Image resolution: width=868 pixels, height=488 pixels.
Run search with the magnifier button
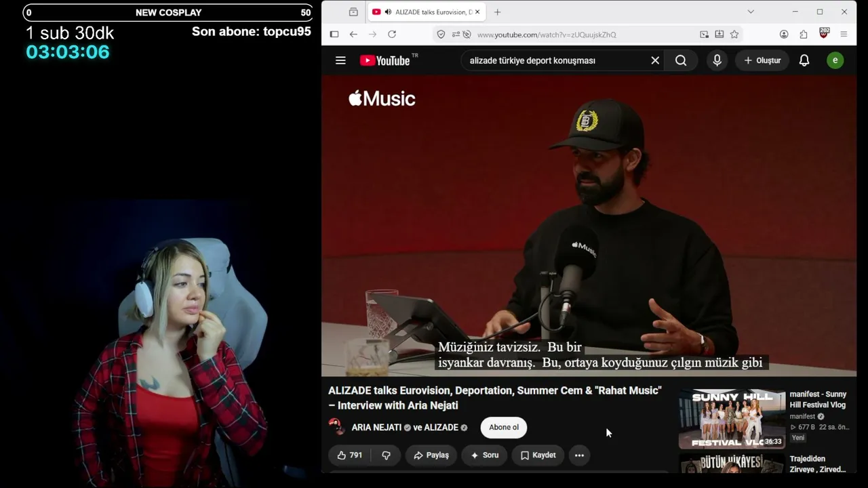tap(681, 60)
